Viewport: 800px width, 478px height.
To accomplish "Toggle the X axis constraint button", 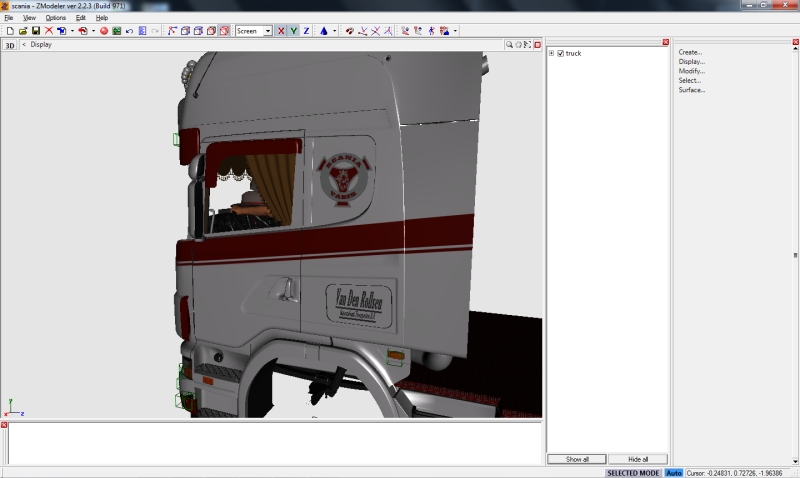I will coord(280,31).
